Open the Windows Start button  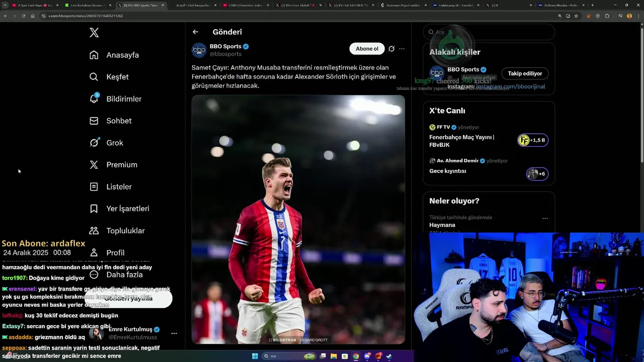point(255,356)
